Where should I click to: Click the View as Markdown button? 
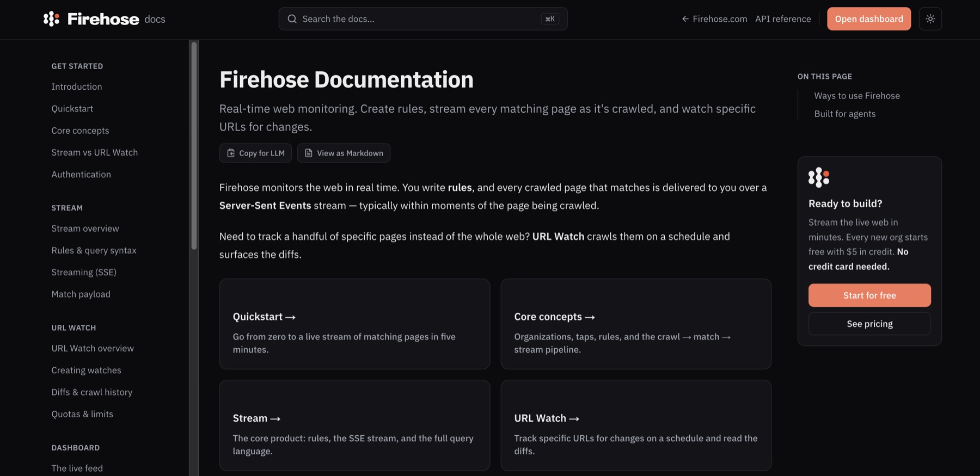(344, 153)
